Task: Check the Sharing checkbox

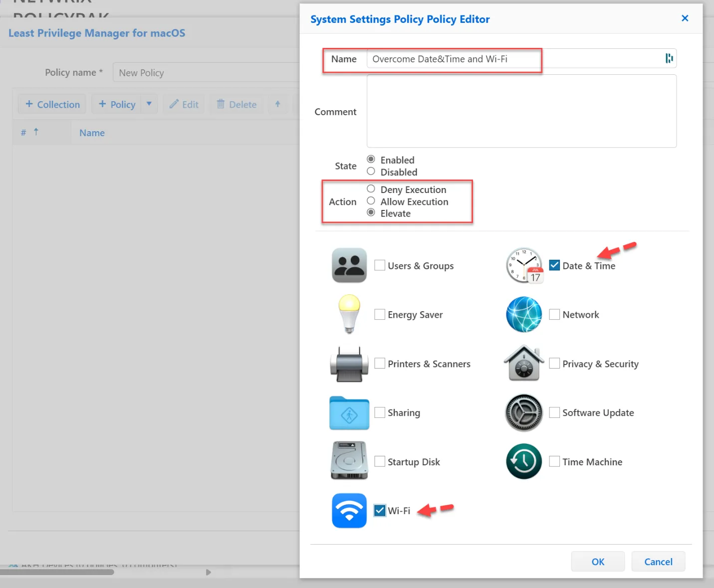Action: pyautogui.click(x=380, y=412)
